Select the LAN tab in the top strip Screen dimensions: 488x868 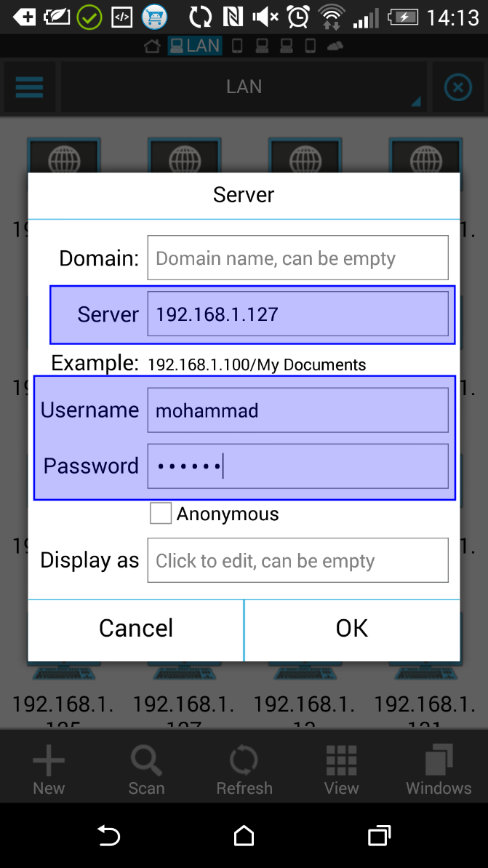[194, 46]
